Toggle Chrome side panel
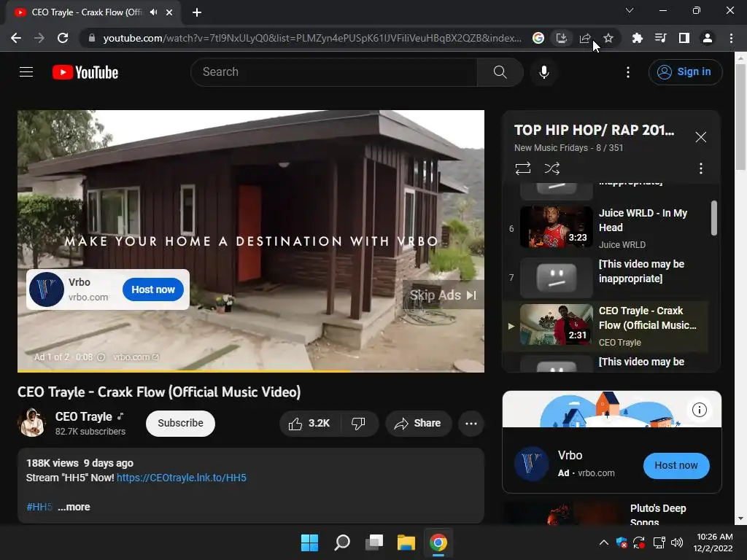 684,38
